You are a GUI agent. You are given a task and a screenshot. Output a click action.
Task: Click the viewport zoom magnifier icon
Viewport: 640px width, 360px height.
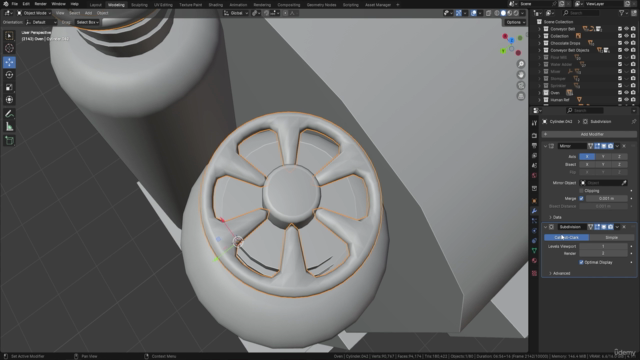tap(521, 64)
